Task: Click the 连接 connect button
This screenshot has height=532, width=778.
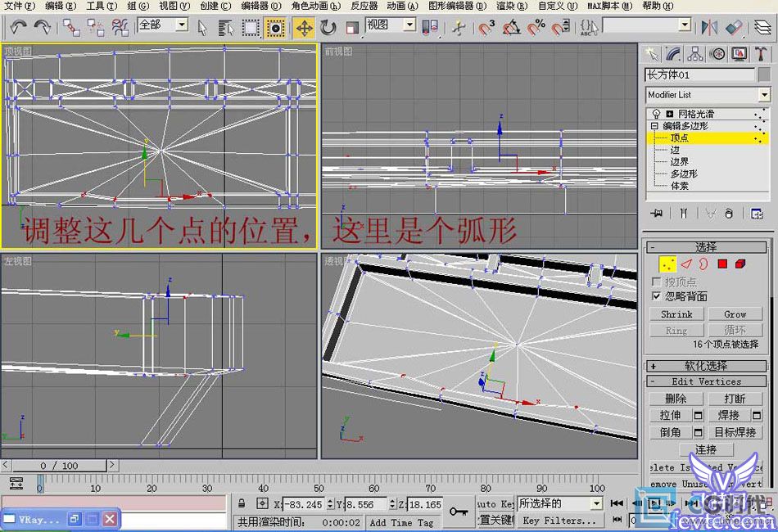Action: tap(706, 449)
